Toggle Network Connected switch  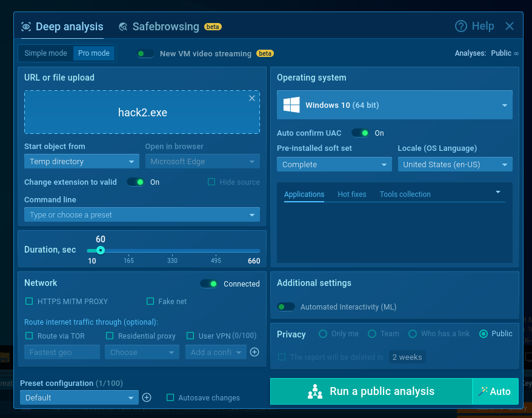208,284
